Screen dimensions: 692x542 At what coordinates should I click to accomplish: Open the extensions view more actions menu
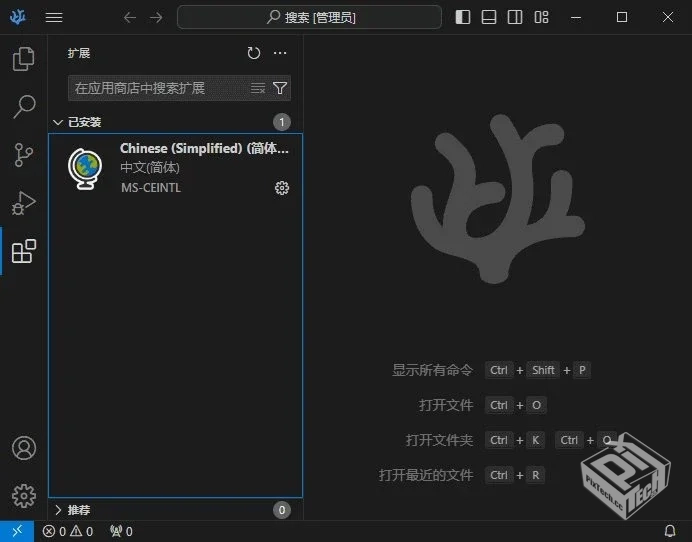280,53
